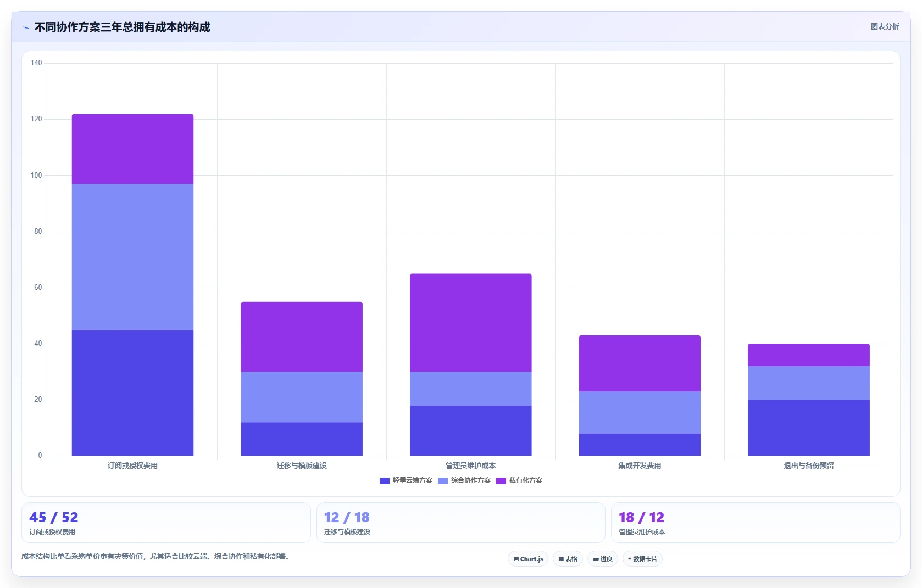Toggle the 综合协作方案 legend entry
Image resolution: width=922 pixels, height=588 pixels.
(464, 480)
